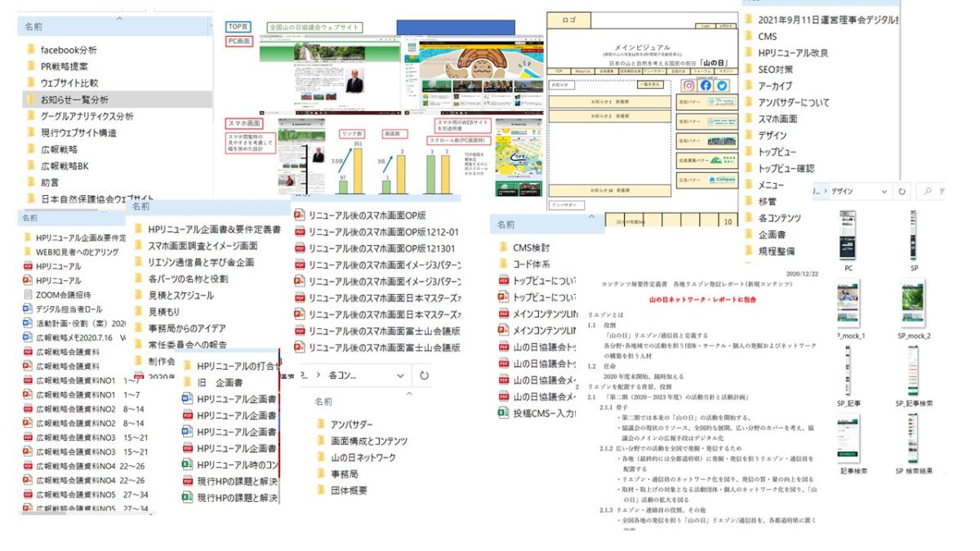Select the 現行ウェブサイト構造 folder
This screenshot has height=551, width=980.
point(72,132)
